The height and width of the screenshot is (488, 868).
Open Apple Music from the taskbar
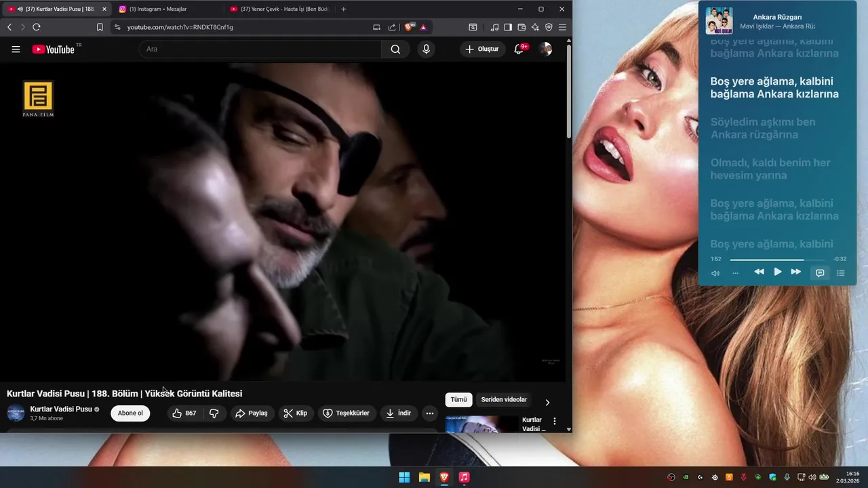[x=464, y=477]
